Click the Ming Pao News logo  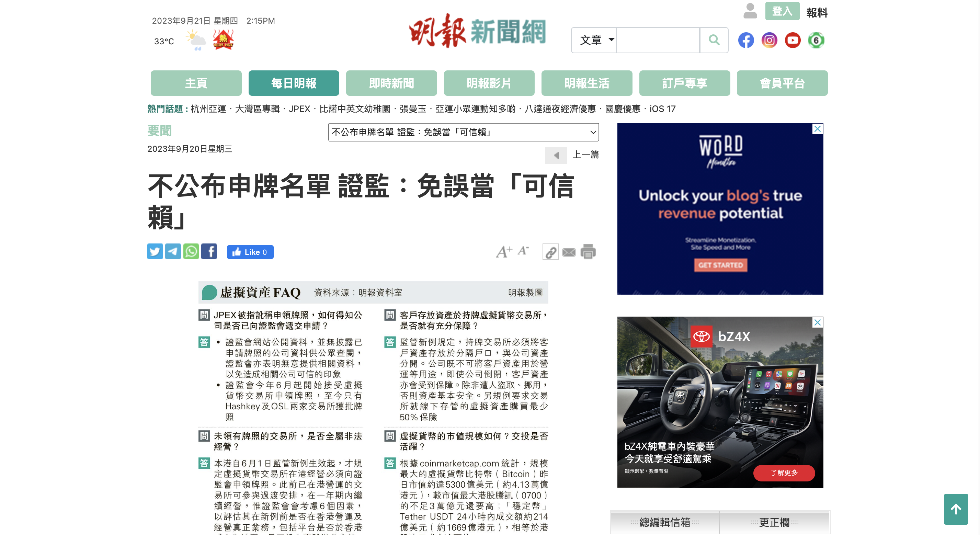(477, 31)
